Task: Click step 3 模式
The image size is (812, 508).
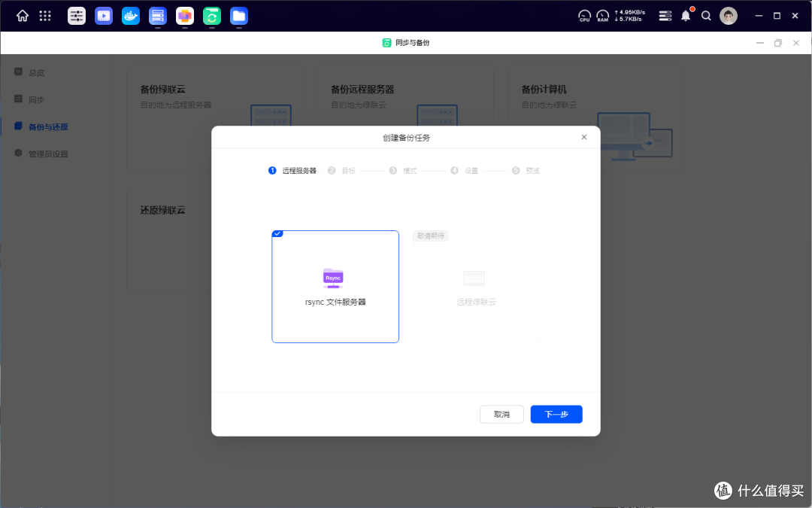Action: (403, 171)
